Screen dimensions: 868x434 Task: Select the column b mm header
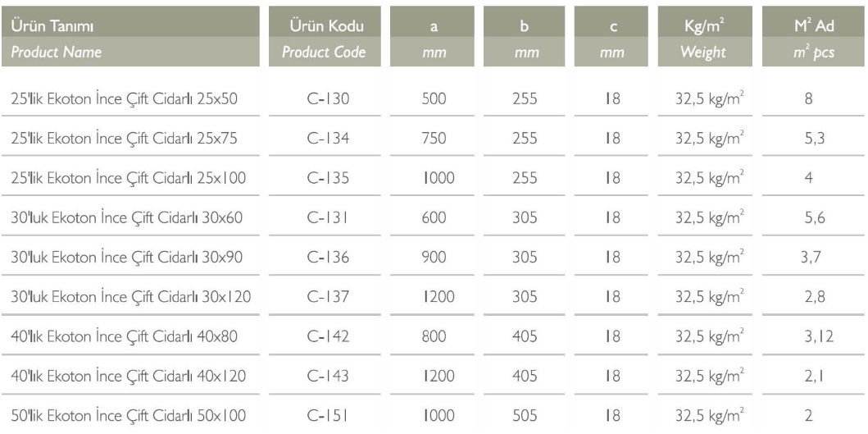(525, 37)
